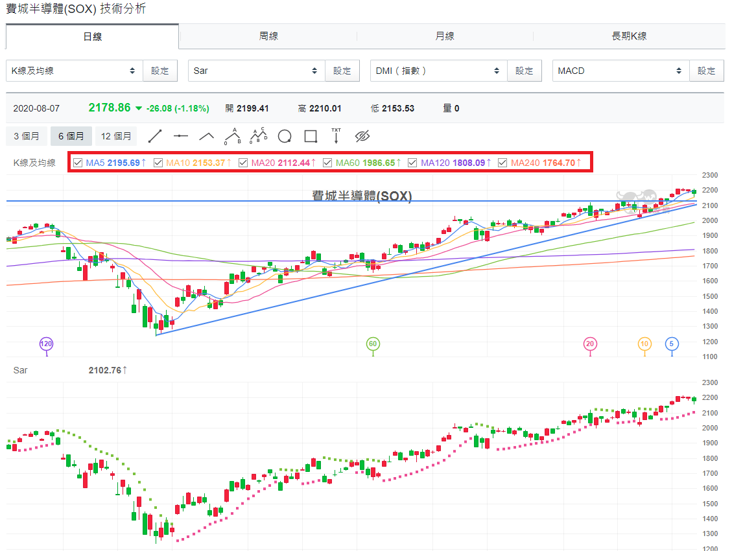Select the angle line drawing tool
The height and width of the screenshot is (551, 756).
206,136
